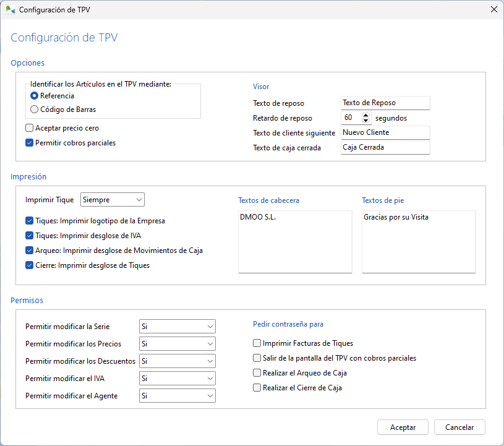504x446 pixels.
Task: Click the Retardo de reposo up arrow
Action: click(365, 115)
